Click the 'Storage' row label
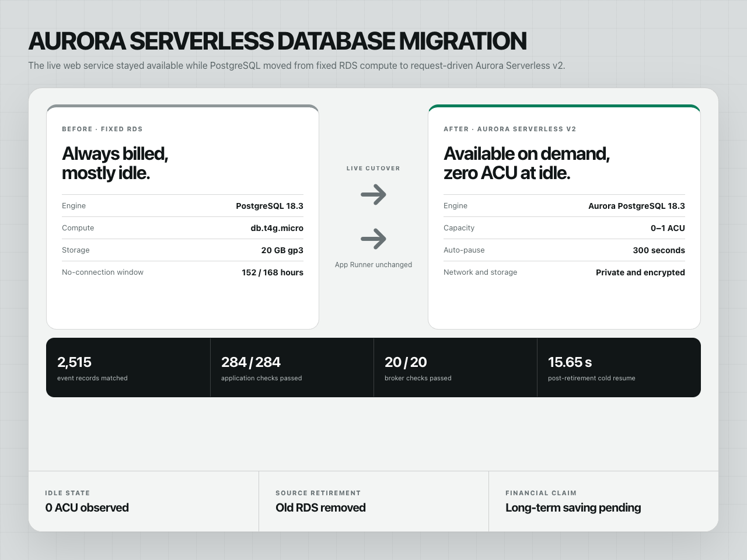 click(x=76, y=250)
